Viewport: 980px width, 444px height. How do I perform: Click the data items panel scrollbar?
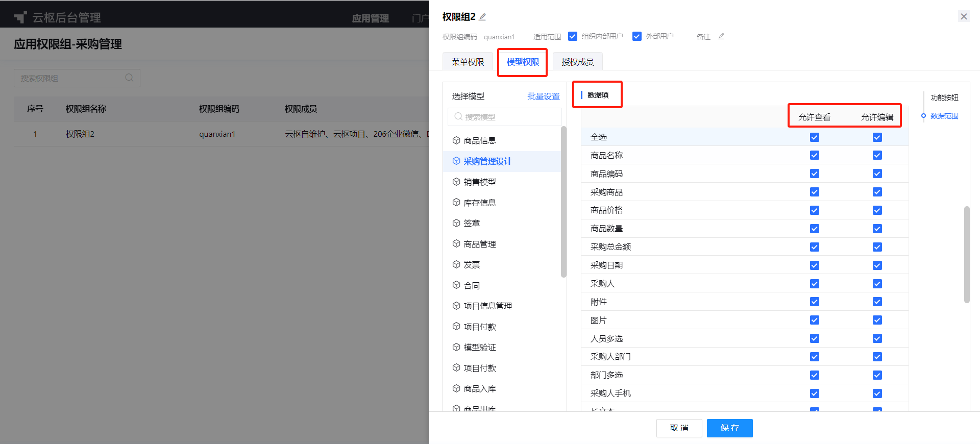point(967,254)
